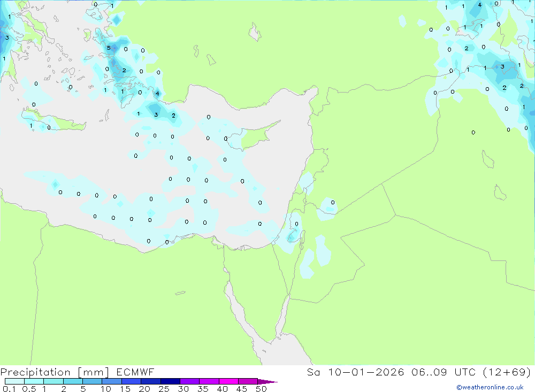Click the violet swatch between 30 and 35
The width and height of the screenshot is (535, 392).
click(189, 381)
